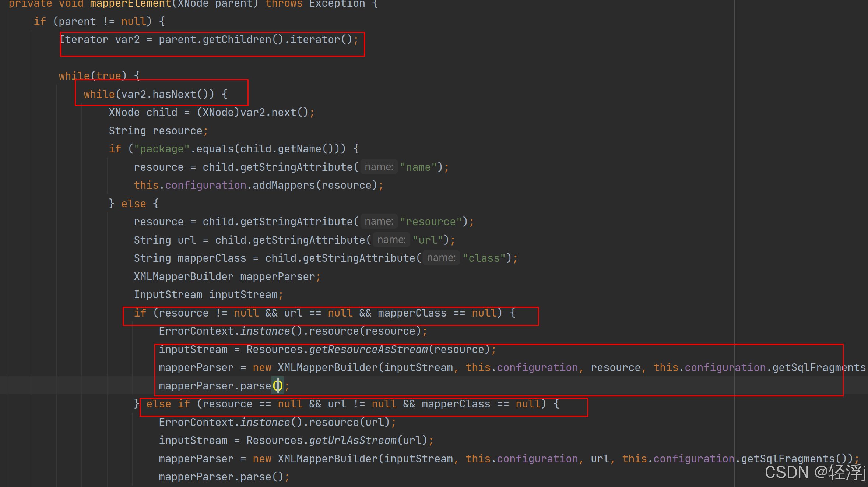Click the 'while(true) {' line
Screen dimensions: 868x487
coord(99,76)
